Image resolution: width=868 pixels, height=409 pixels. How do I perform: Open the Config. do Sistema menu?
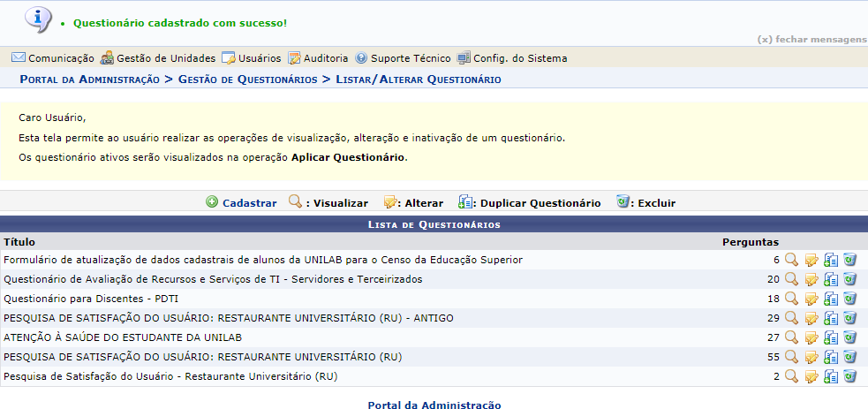(x=512, y=58)
